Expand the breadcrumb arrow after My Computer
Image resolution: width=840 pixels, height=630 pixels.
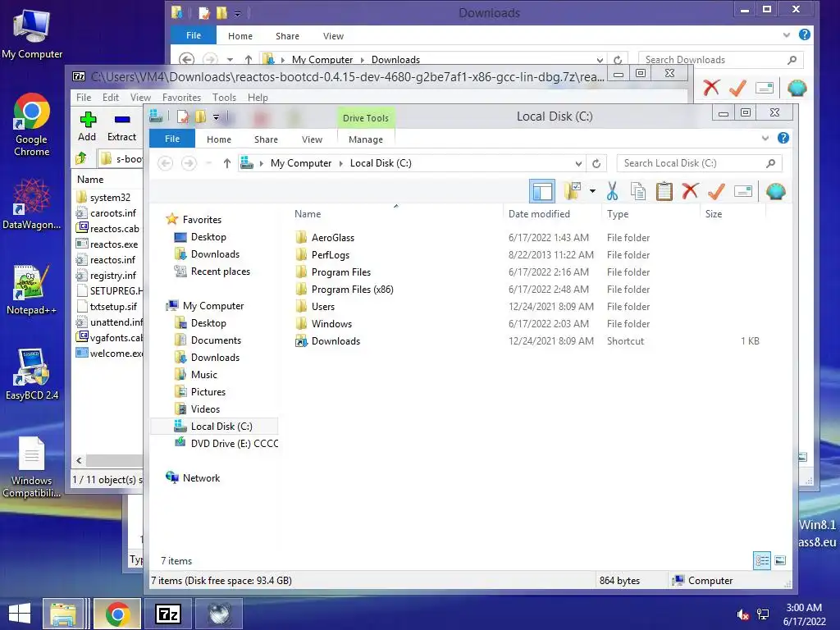click(x=340, y=163)
